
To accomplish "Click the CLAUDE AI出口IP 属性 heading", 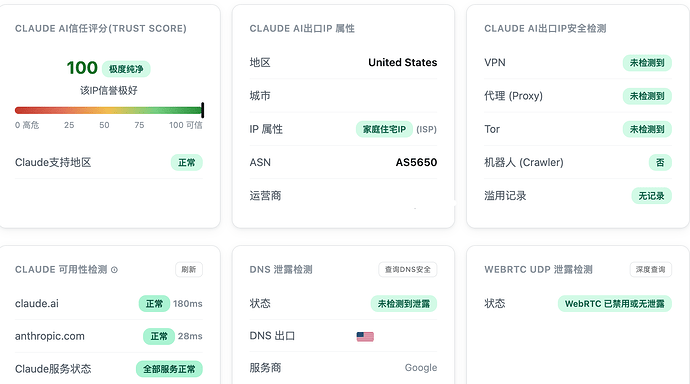I will click(302, 29).
